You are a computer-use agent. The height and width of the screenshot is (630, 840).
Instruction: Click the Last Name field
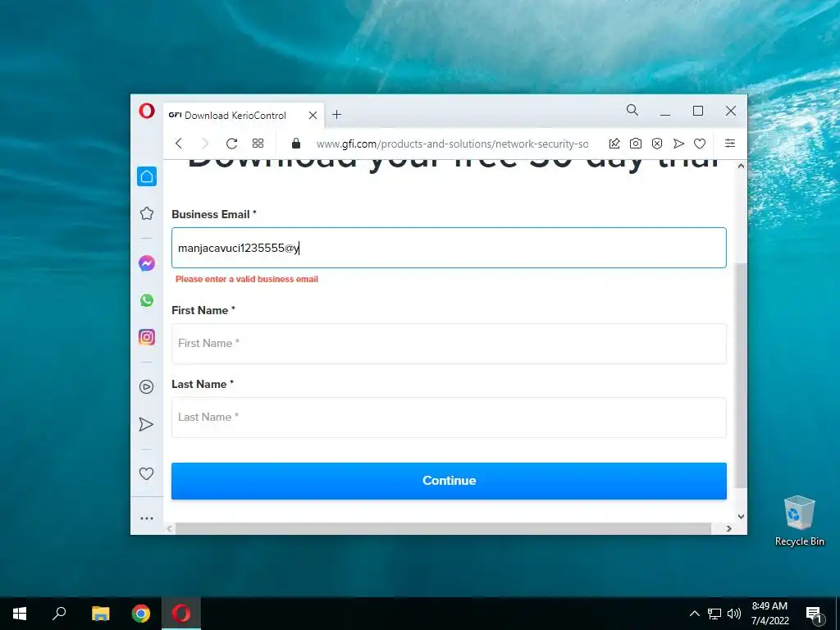449,418
